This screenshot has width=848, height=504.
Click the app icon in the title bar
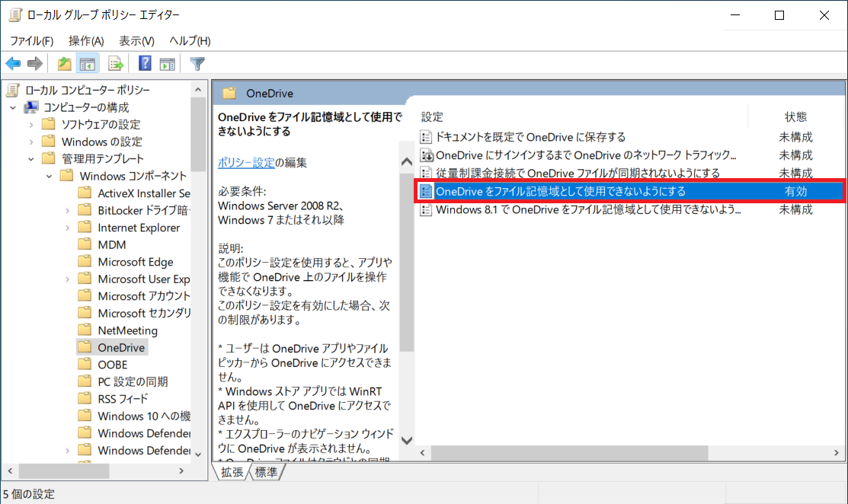coord(16,14)
